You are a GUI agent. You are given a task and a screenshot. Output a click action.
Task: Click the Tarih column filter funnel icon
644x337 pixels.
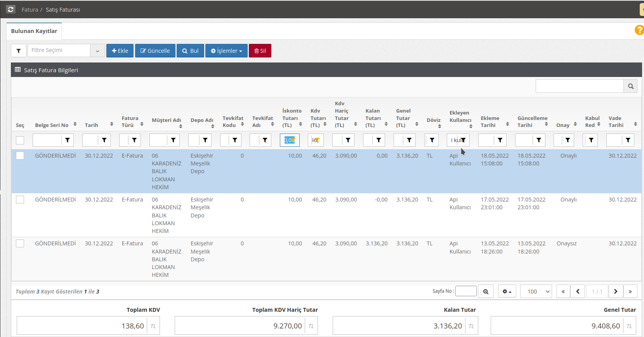[x=104, y=140]
